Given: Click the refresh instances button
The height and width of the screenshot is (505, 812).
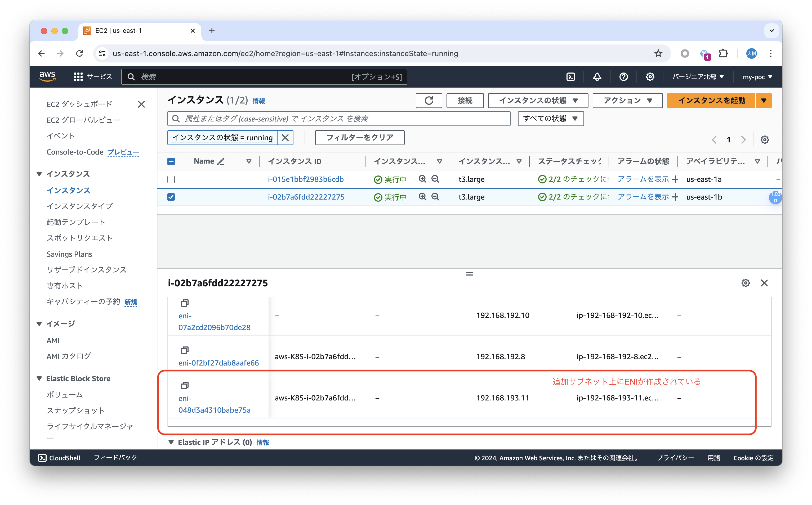Looking at the screenshot, I should click(429, 101).
